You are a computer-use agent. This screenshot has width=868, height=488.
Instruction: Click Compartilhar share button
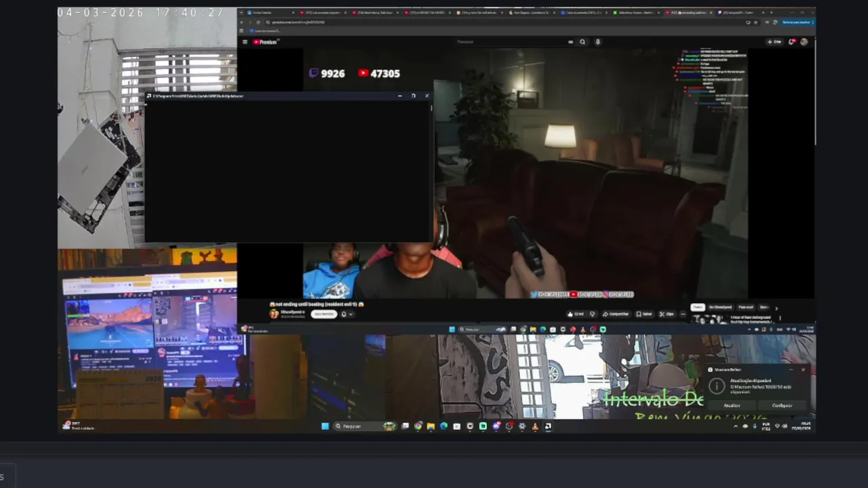[616, 314]
